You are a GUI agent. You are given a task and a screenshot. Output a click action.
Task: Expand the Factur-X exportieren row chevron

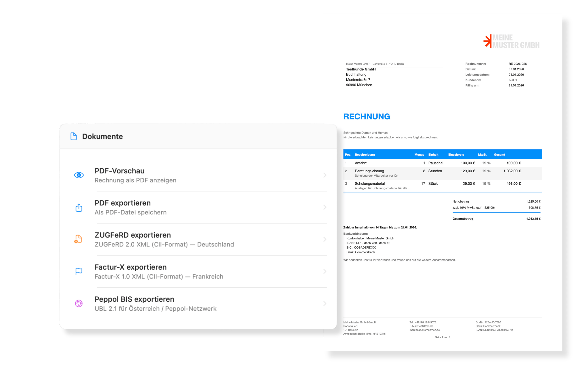point(325,271)
